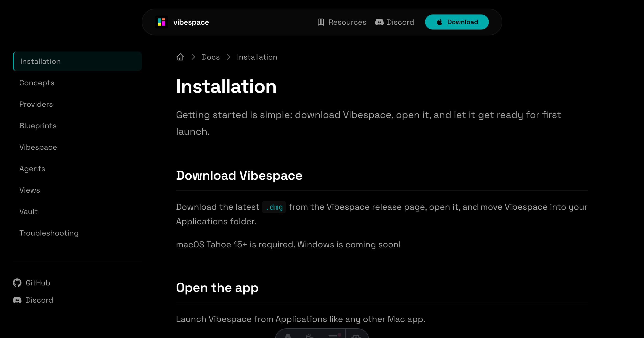Click the GitHub text link
This screenshot has width=644, height=338.
[38, 283]
